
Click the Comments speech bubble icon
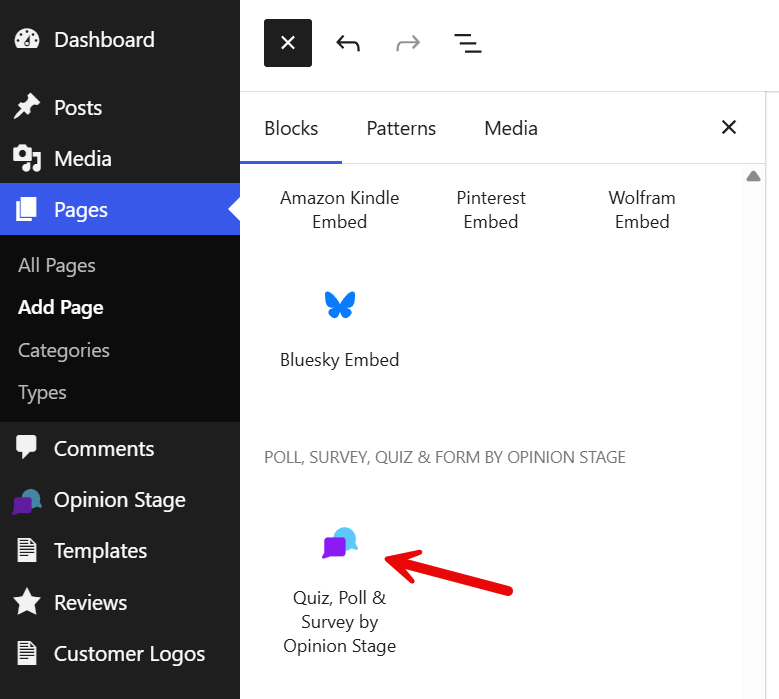[x=26, y=447]
